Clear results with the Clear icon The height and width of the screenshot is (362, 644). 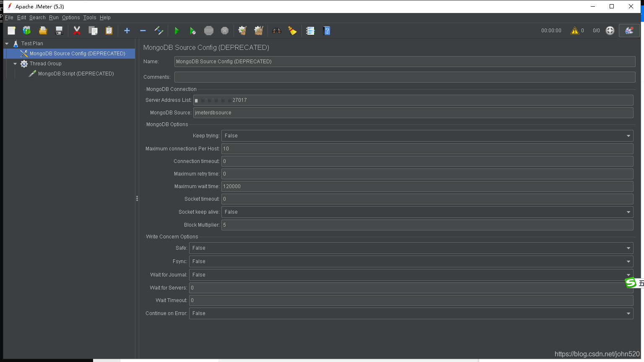pos(242,31)
